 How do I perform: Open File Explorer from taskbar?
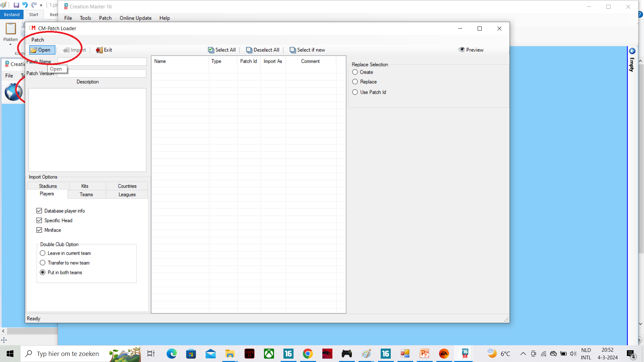[x=230, y=354]
